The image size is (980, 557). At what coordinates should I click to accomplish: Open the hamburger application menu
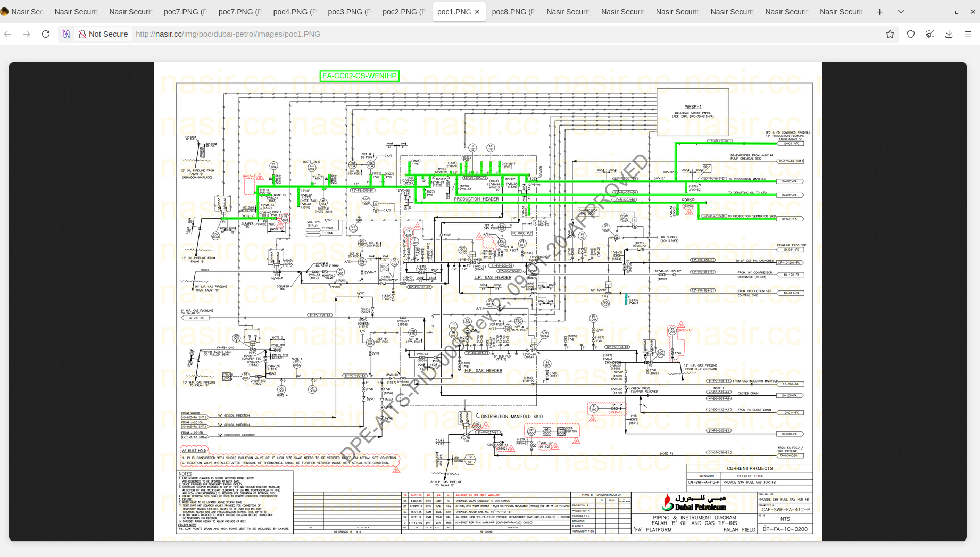(968, 34)
